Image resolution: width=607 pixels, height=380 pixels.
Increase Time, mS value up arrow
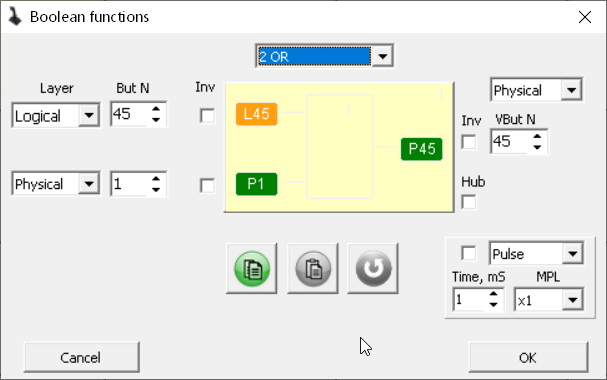click(x=493, y=294)
